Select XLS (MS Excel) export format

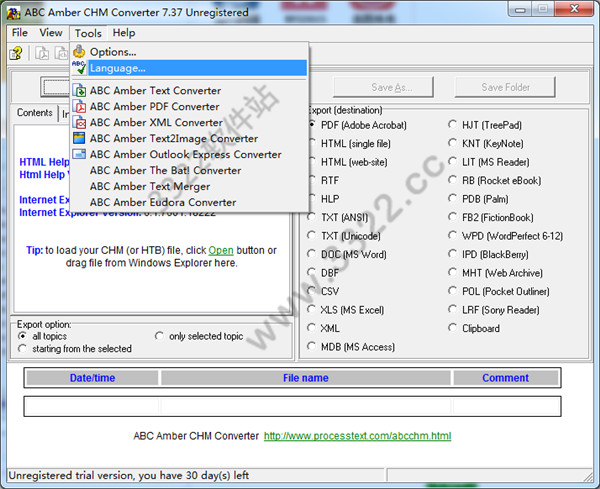346,310
